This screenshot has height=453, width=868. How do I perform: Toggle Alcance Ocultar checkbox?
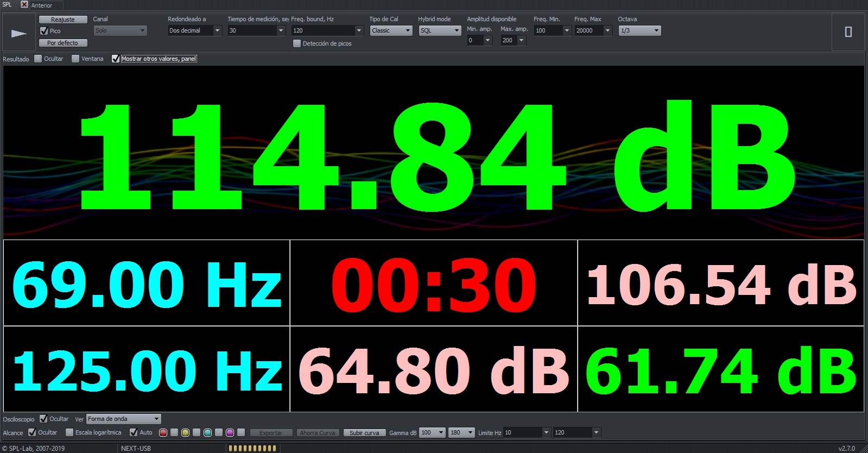point(32,432)
